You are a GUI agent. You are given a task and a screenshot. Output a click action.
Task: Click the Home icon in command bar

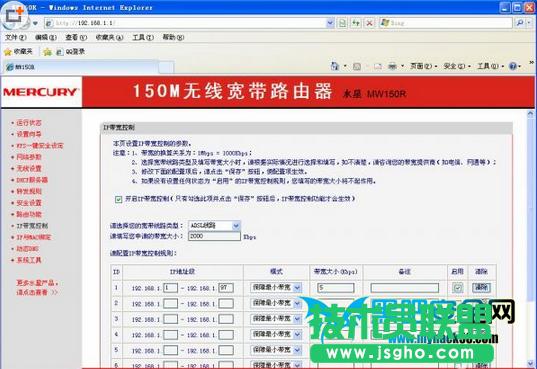click(335, 66)
